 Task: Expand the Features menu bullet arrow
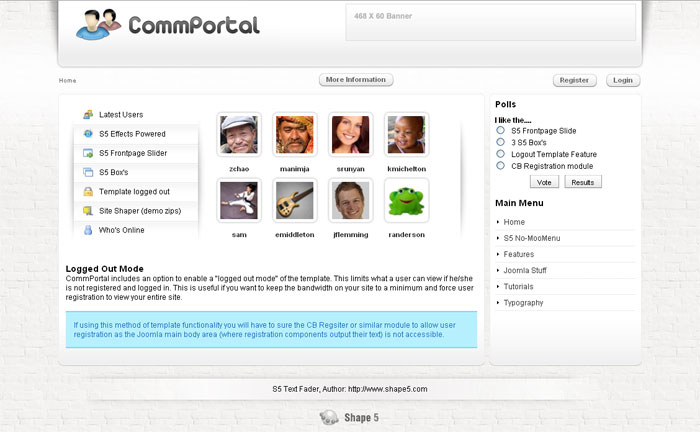point(498,254)
